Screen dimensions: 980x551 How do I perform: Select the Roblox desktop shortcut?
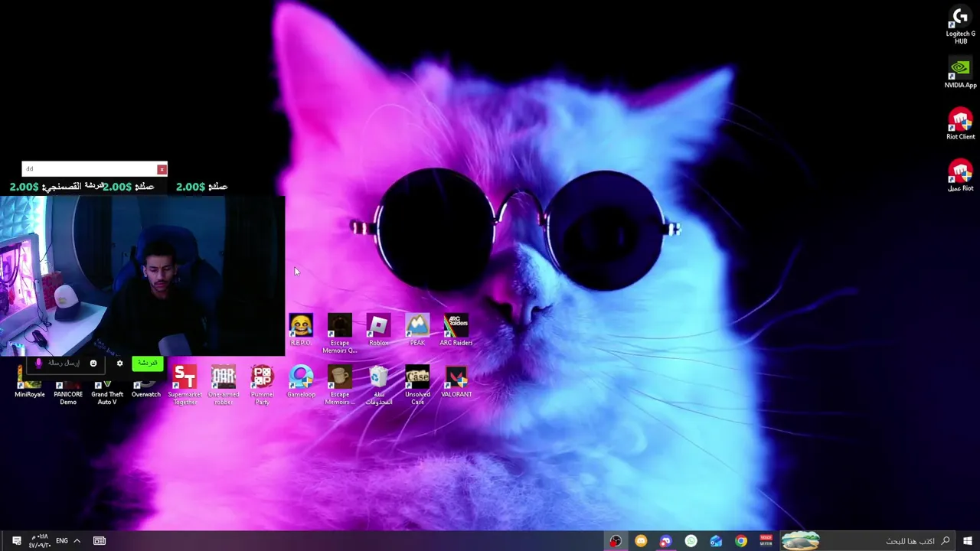(x=378, y=331)
